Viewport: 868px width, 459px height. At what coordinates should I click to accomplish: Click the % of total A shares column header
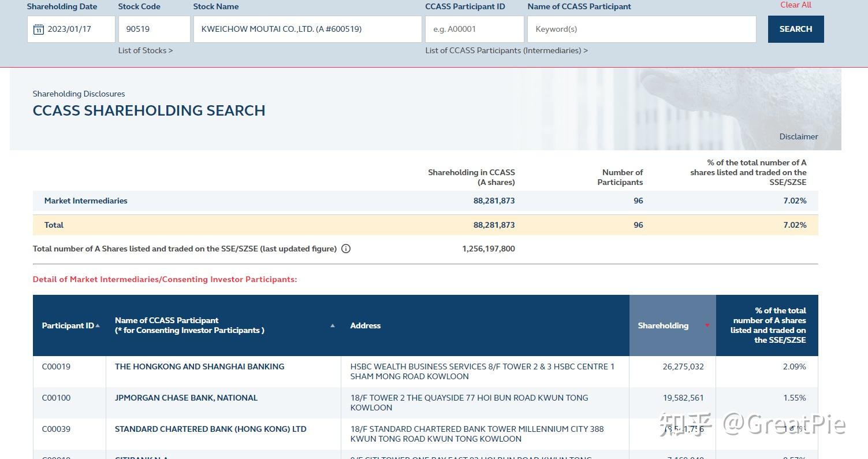768,325
